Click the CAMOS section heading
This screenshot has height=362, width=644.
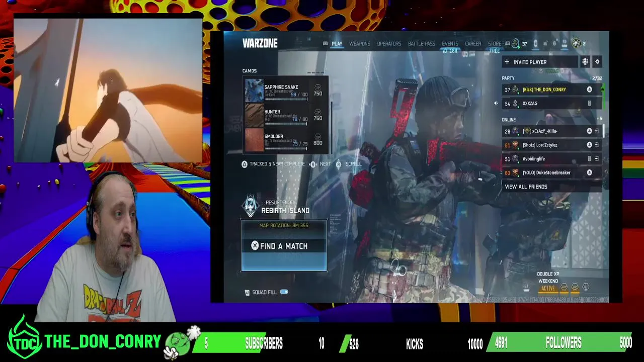tap(250, 71)
